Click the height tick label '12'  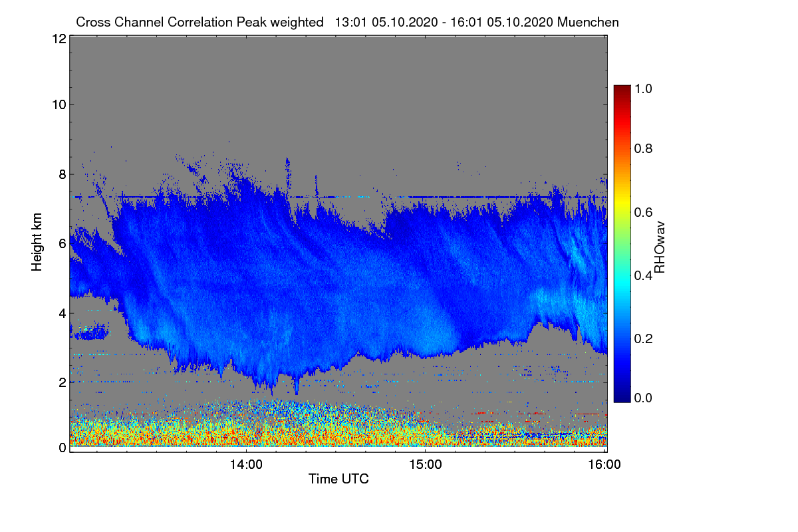(59, 39)
